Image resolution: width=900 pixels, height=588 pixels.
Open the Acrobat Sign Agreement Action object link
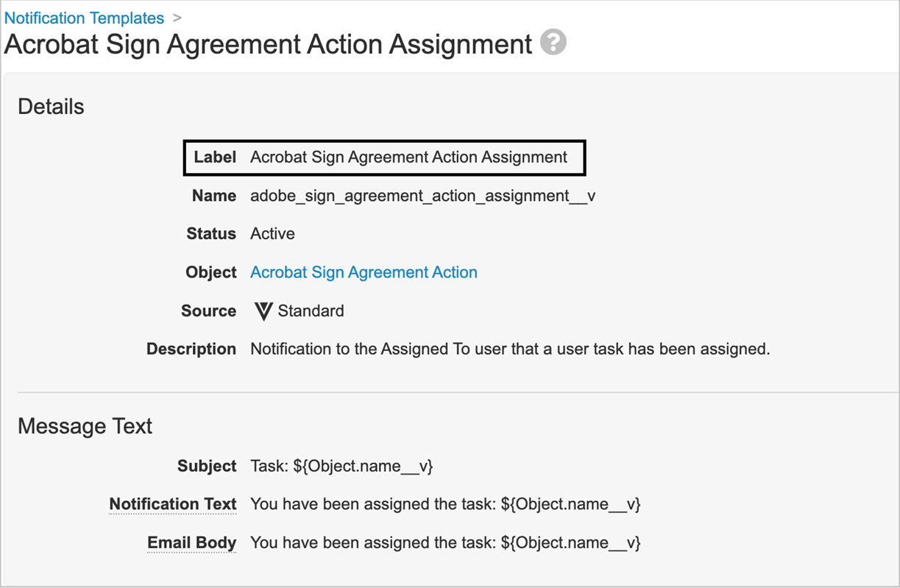coord(364,272)
